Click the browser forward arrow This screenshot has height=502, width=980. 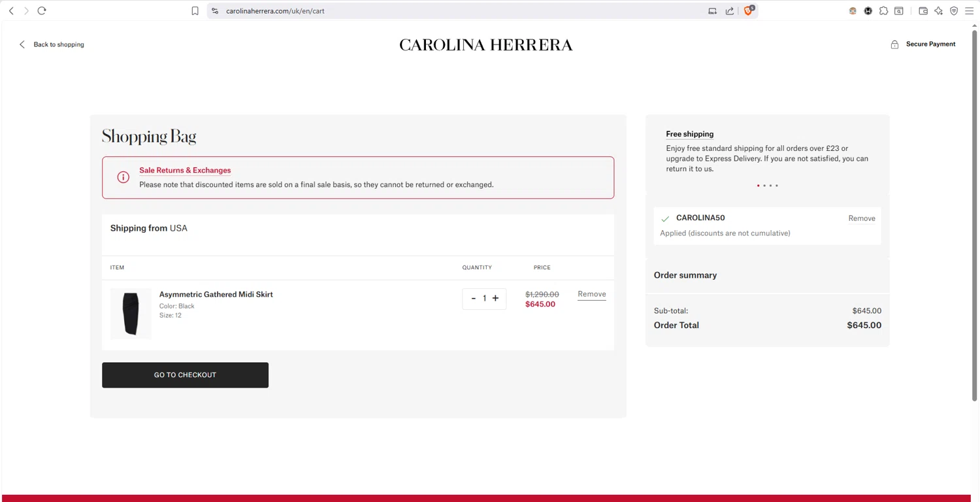tap(26, 10)
